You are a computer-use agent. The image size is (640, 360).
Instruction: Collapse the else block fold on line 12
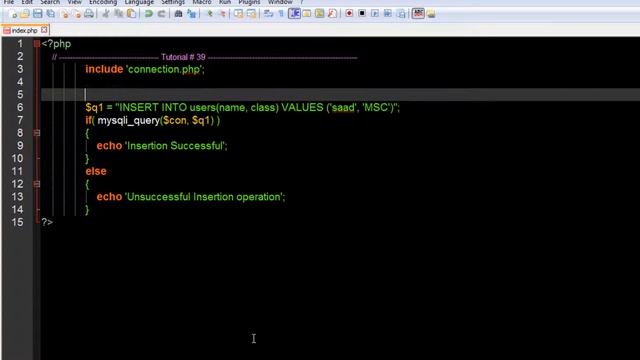tap(37, 184)
